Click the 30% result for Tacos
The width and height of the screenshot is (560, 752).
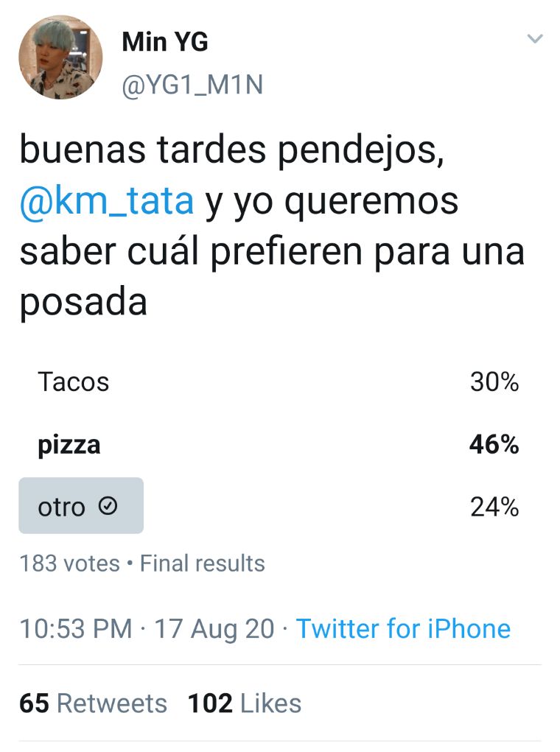click(494, 382)
